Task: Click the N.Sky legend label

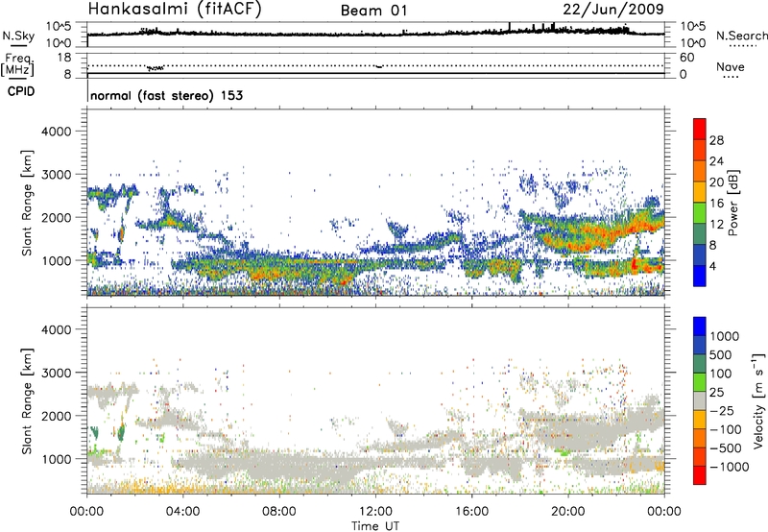Action: (x=18, y=36)
